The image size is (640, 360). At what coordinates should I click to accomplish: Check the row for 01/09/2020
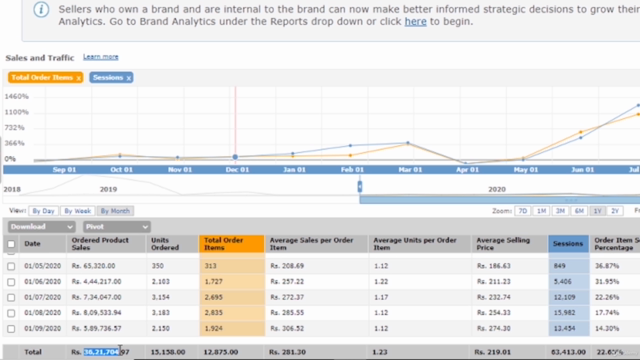pos(11,329)
